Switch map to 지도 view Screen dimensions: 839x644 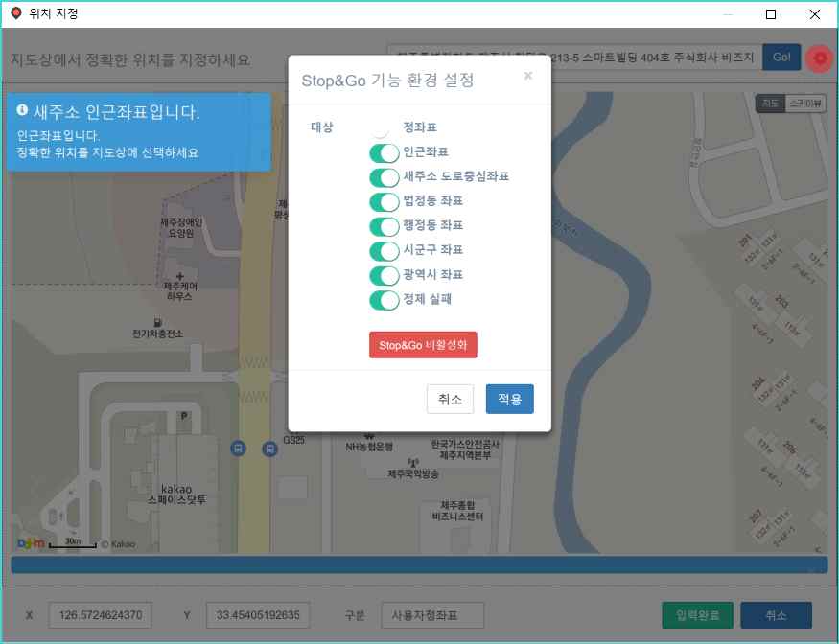[770, 103]
